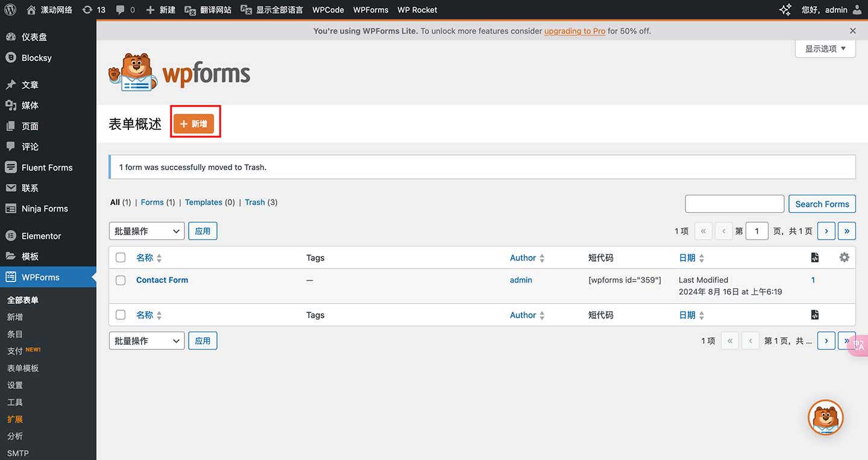Image resolution: width=868 pixels, height=460 pixels.
Task: Open WPForms admin bar menu
Action: pyautogui.click(x=371, y=10)
